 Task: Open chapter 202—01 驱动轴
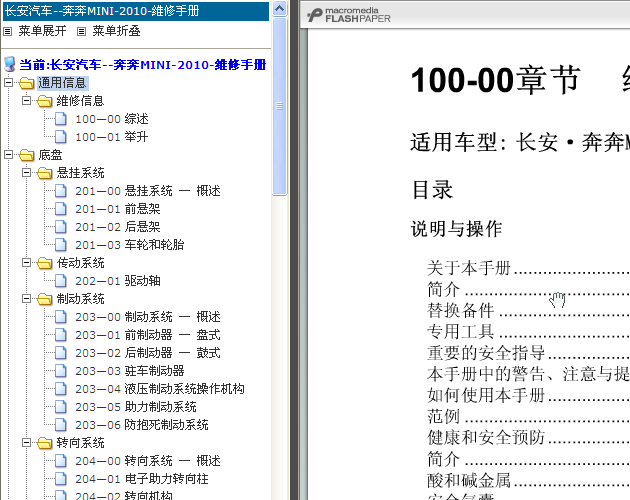click(118, 281)
